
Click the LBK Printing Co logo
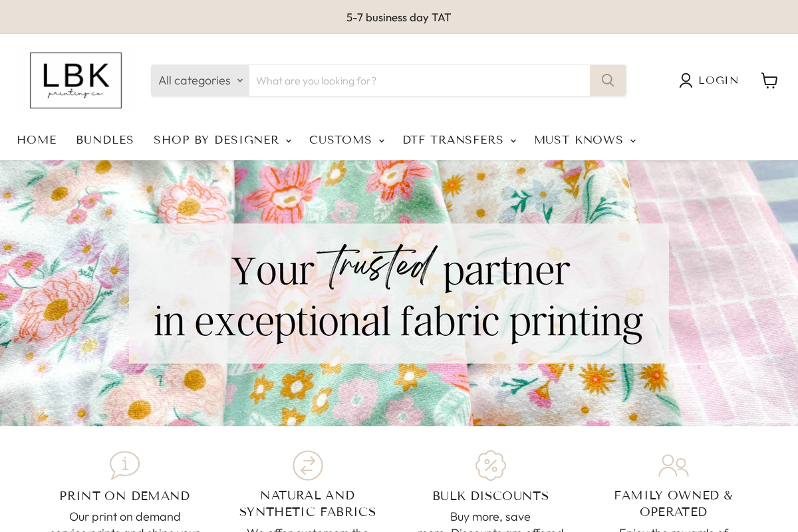[75, 80]
